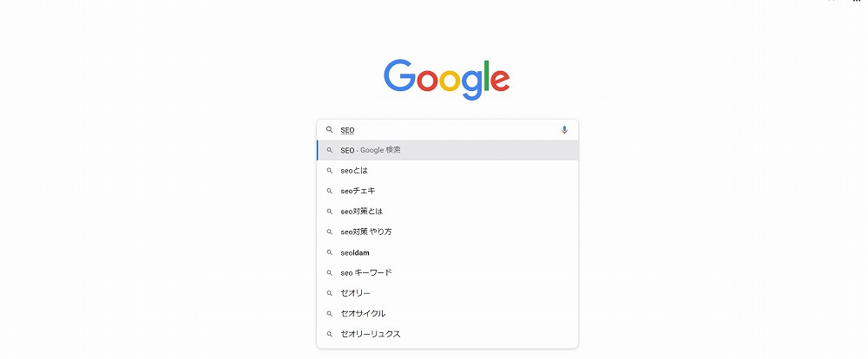
Task: Click the search icon beside セオサイクル
Action: 329,314
